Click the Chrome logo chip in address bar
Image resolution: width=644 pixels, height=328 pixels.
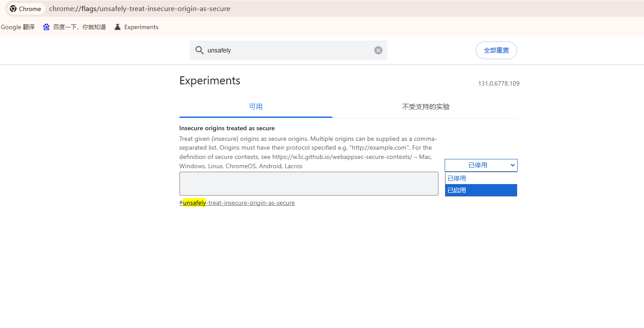pyautogui.click(x=25, y=9)
